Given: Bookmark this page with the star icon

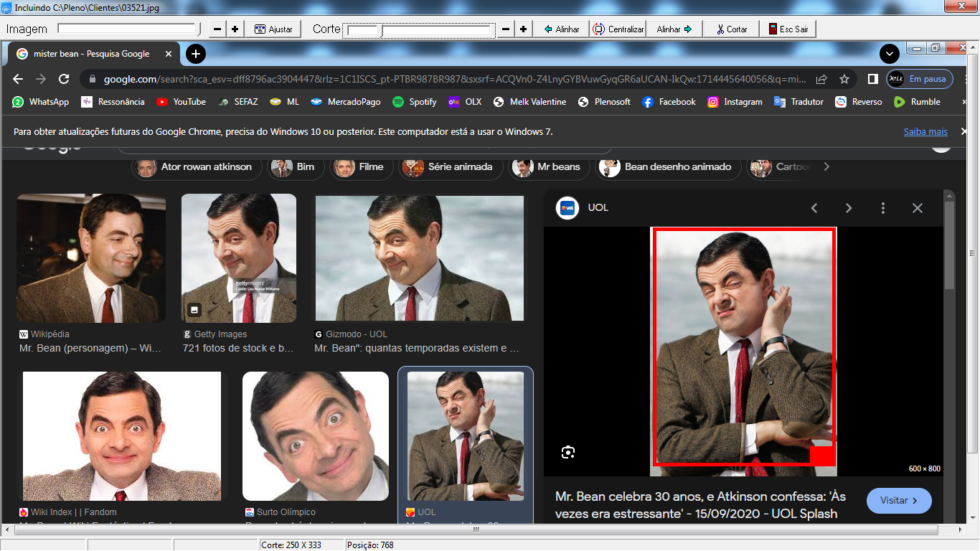Looking at the screenshot, I should 844,79.
